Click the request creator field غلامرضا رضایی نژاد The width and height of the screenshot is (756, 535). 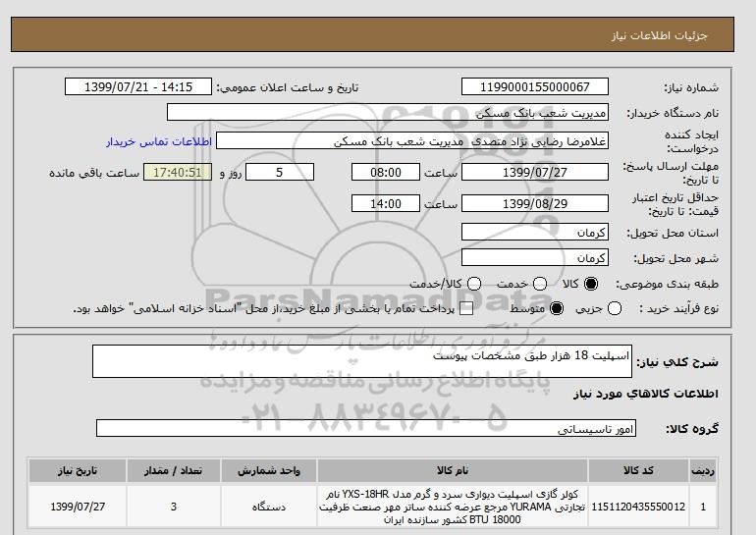[x=412, y=141]
